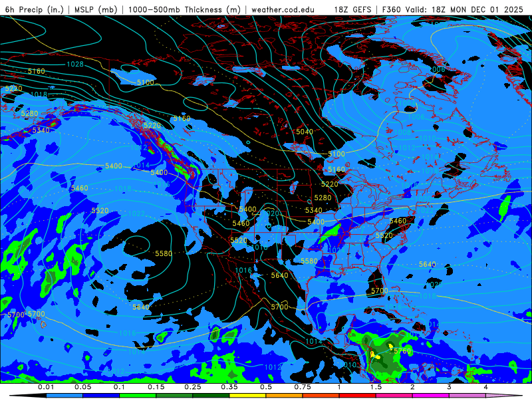Click the 5760 thickness label over Central America

(x=402, y=351)
